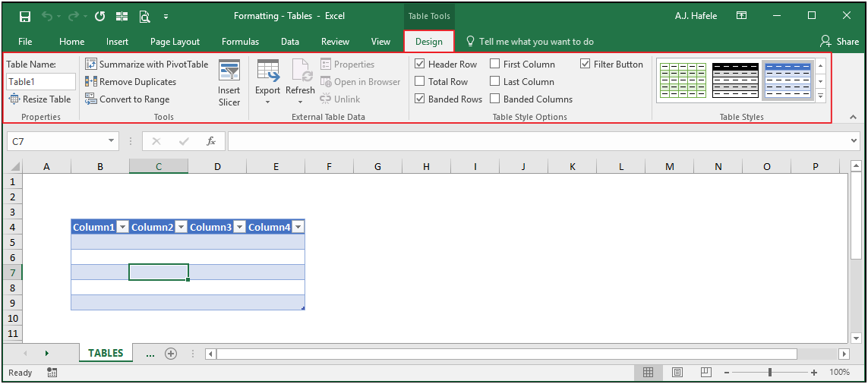Click the Redo arrow icon
This screenshot has height=384, width=868.
coord(73,16)
